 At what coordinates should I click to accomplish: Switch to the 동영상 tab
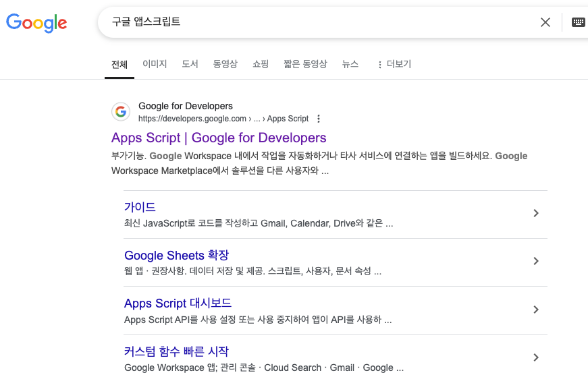225,64
